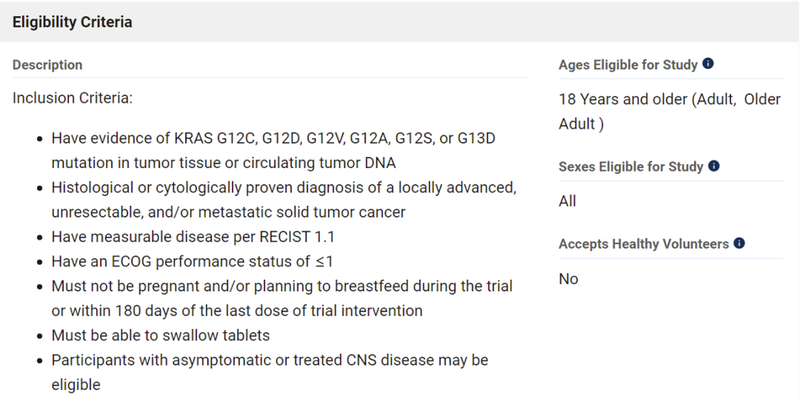The image size is (800, 401).
Task: Select the 'No' healthy volunteers value
Action: (x=568, y=278)
